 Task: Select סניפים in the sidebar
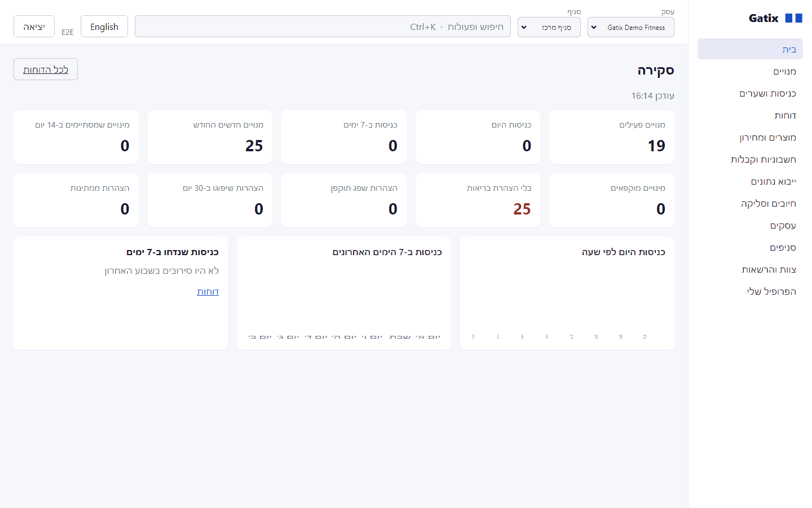(x=750, y=247)
